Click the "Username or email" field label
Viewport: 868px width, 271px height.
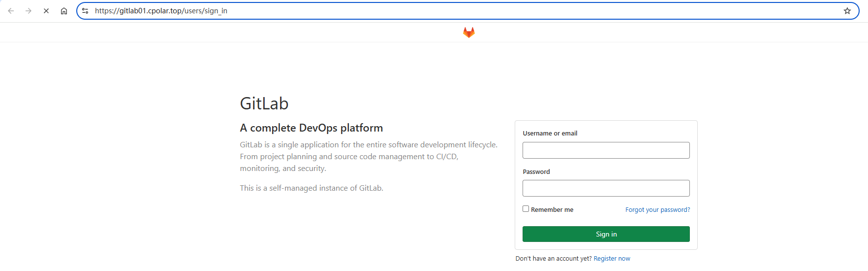click(x=550, y=134)
